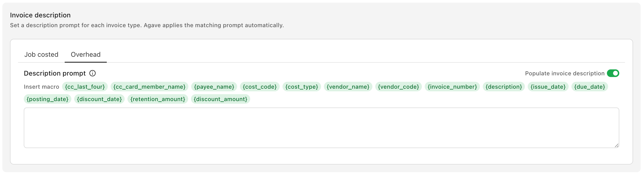Add the {cost_type} macro

pos(302,87)
